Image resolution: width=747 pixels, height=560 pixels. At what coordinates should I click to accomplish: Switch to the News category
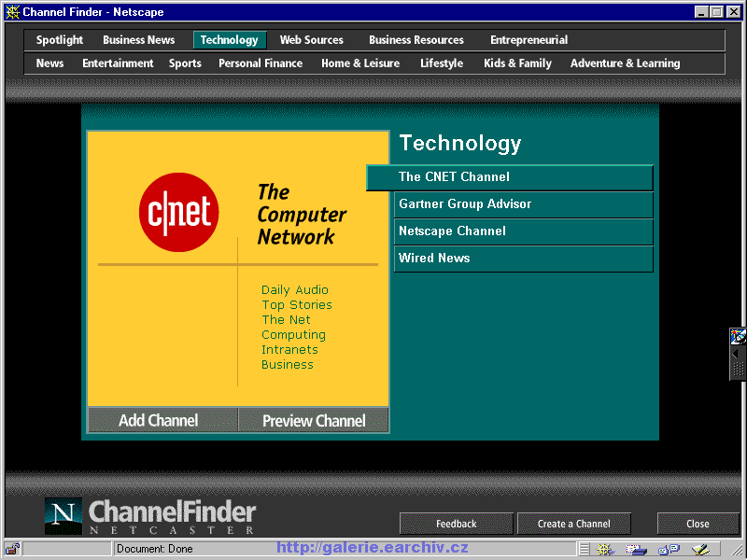(x=50, y=63)
